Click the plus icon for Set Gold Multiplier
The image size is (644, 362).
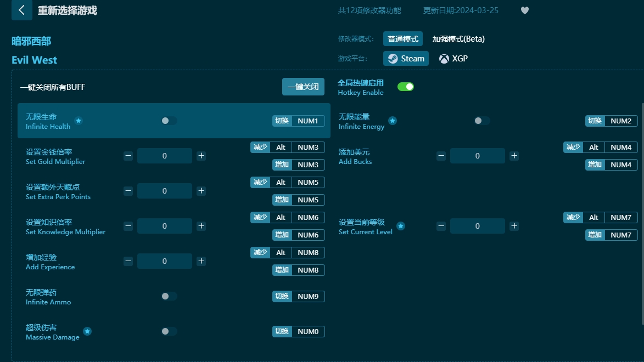201,156
